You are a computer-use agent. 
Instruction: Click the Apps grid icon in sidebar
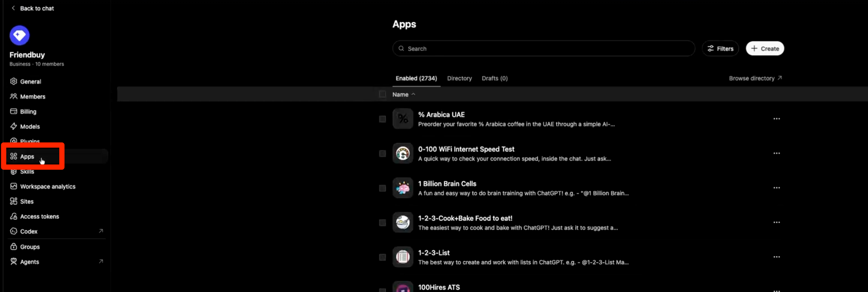(13, 157)
